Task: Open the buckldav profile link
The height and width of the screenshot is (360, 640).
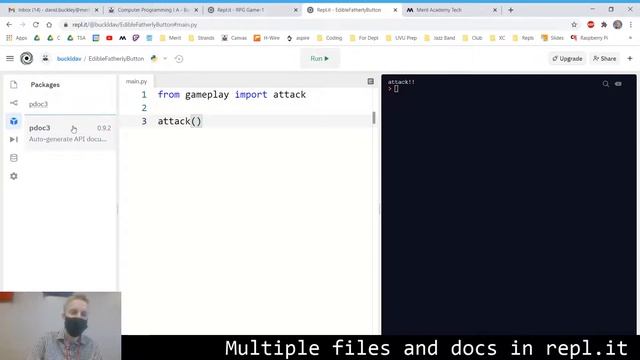Action: 69,59
